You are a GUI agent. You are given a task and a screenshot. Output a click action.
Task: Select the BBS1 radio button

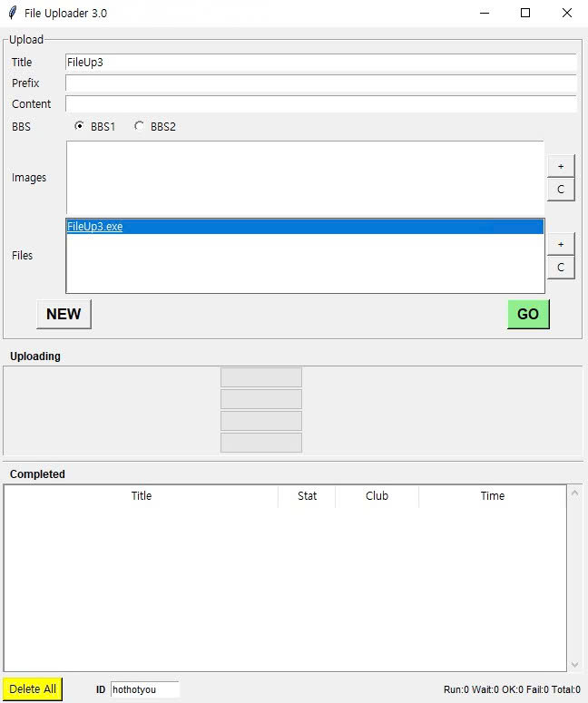(x=79, y=126)
